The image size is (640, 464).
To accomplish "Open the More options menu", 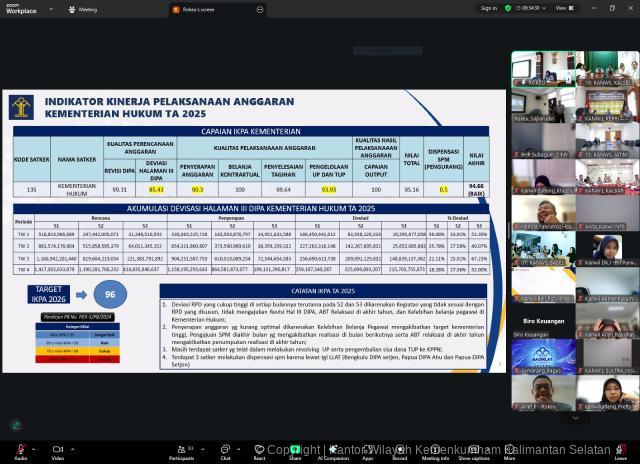I will tap(510, 450).
